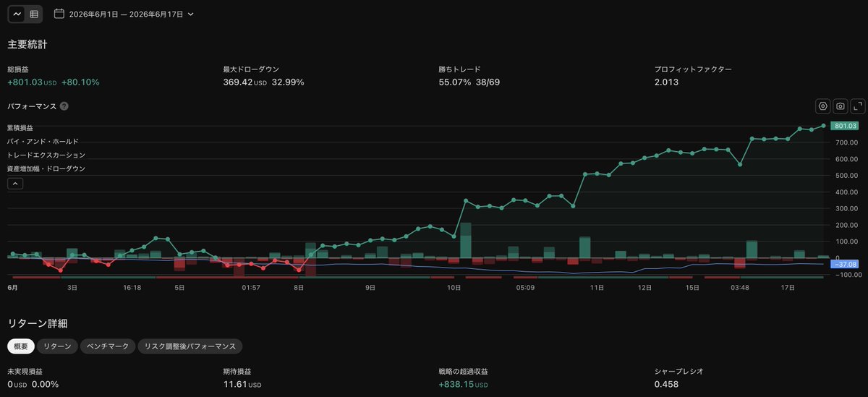Image resolution: width=868 pixels, height=397 pixels.
Task: Click the 16:18 time label on axis
Action: [x=132, y=287]
